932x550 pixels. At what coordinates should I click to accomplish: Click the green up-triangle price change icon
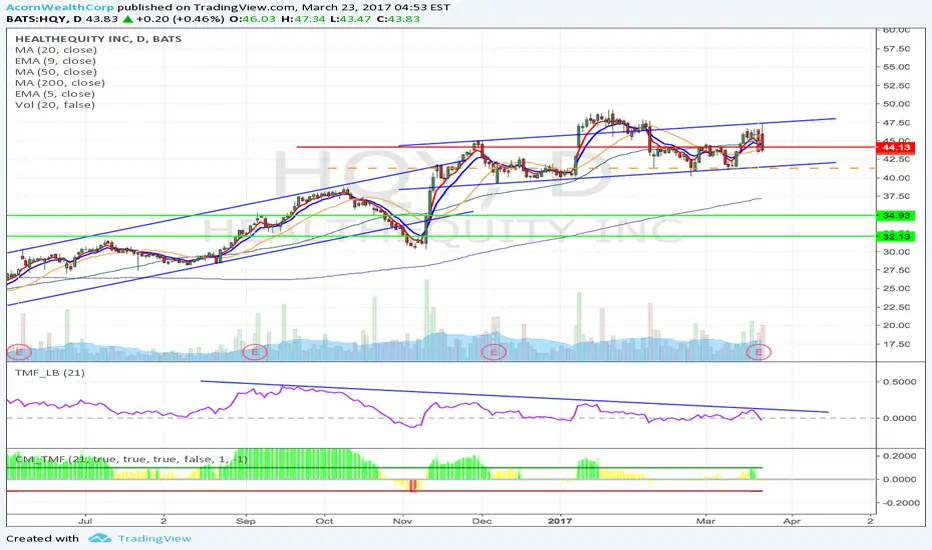click(x=127, y=19)
